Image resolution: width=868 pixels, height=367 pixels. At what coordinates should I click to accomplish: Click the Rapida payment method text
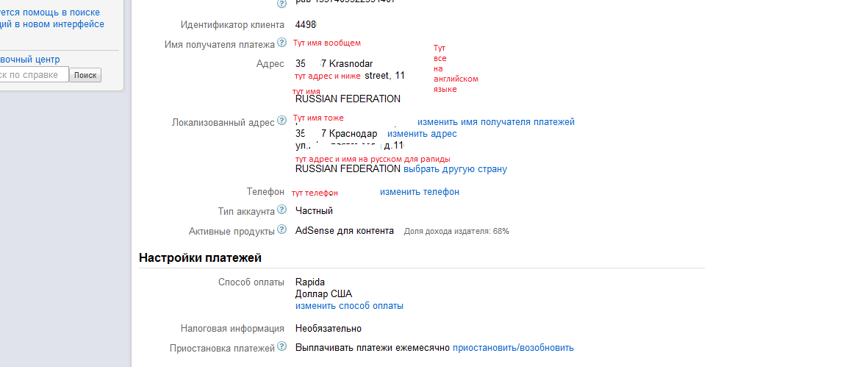(x=310, y=282)
